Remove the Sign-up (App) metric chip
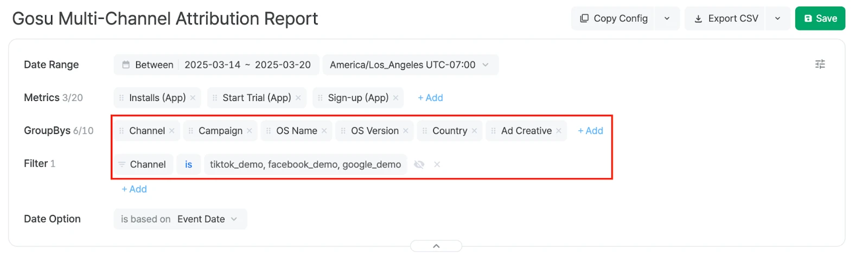The width and height of the screenshot is (868, 253). pos(395,98)
